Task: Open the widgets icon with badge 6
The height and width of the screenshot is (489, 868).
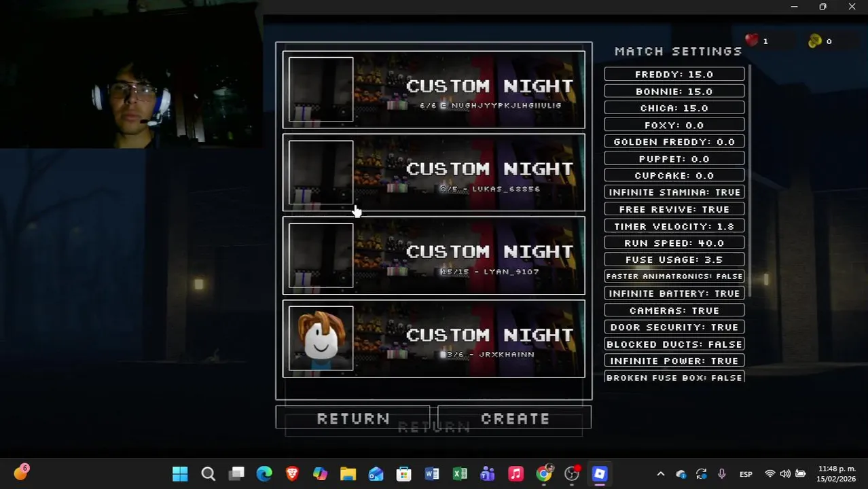Action: click(21, 473)
